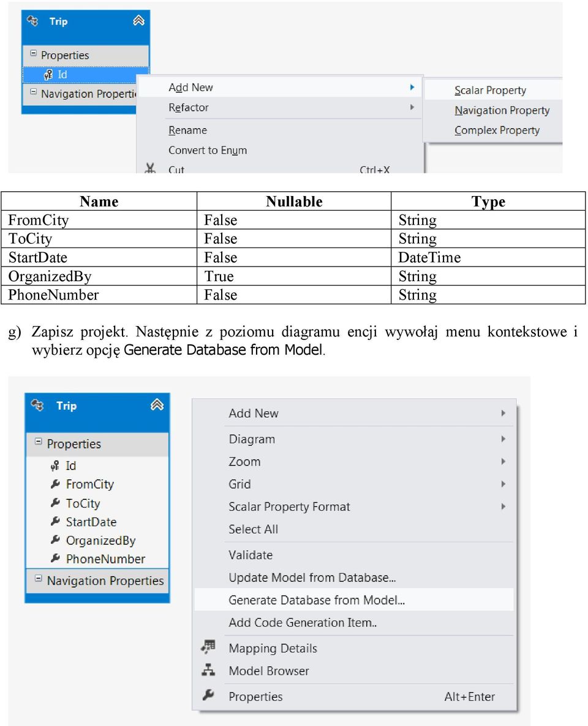The image size is (588, 726).
Task: Collapse the lower Trip entity chevron icon
Action: [157, 405]
